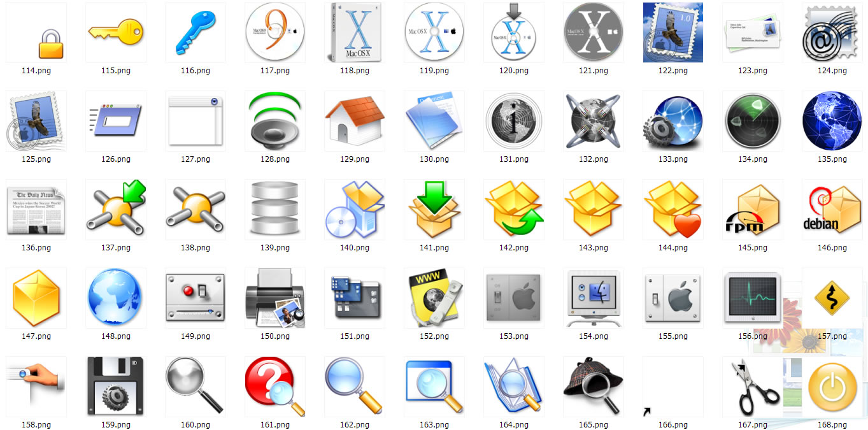This screenshot has width=868, height=430.
Task: Click the filename 155.png
Action: coord(673,336)
